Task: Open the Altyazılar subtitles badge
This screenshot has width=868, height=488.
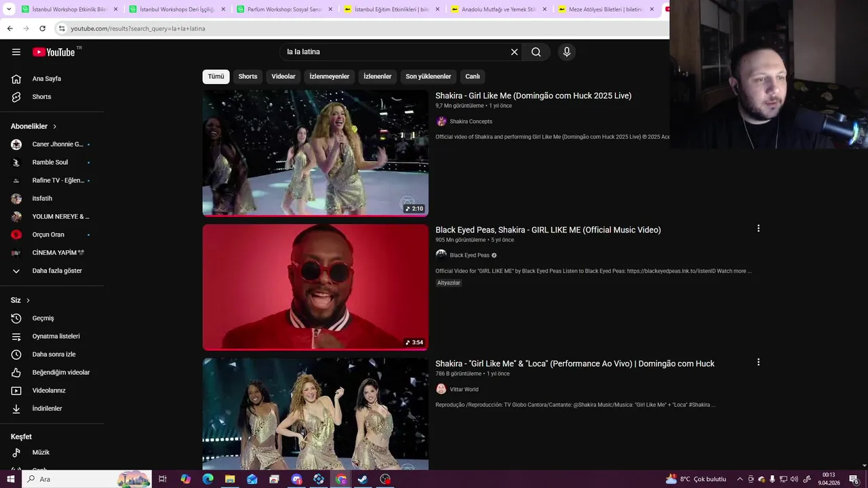Action: coord(448,283)
